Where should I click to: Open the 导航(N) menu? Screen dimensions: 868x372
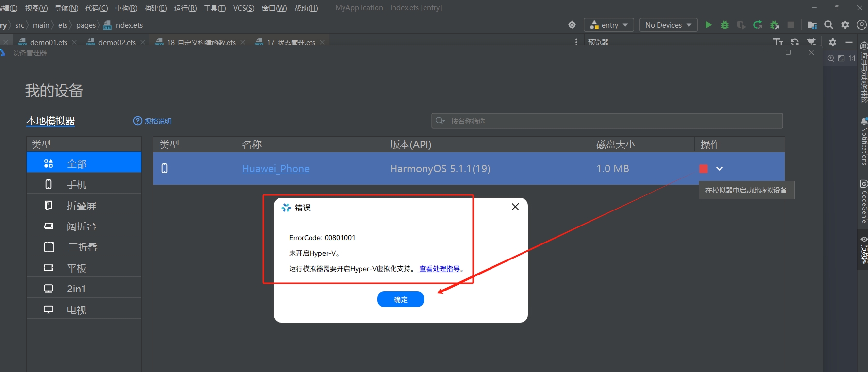(x=66, y=8)
